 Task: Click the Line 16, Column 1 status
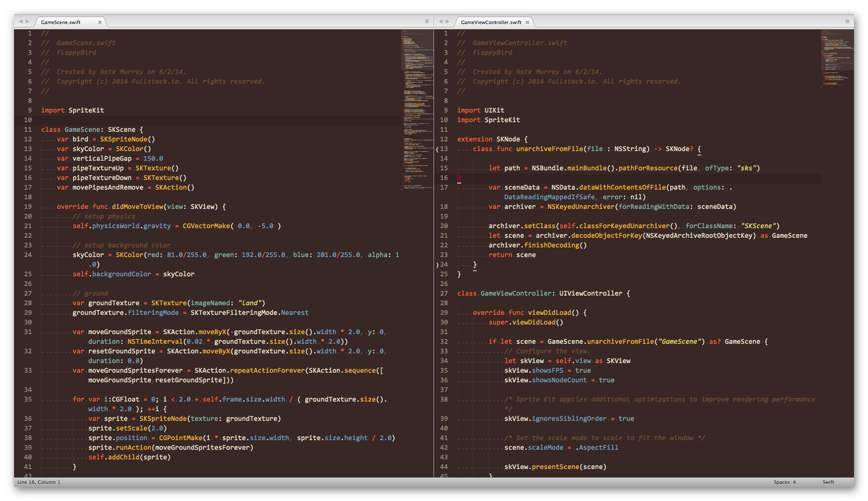pos(39,482)
